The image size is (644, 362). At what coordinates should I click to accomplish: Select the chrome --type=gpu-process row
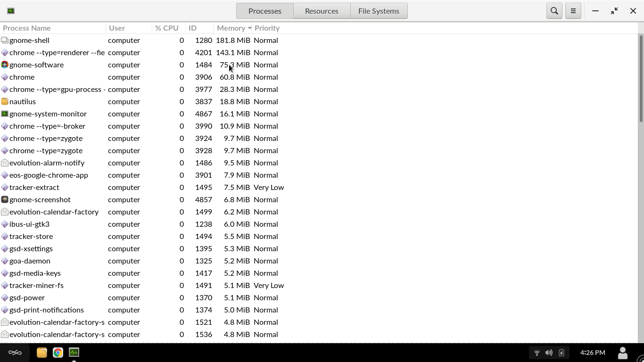tap(319, 89)
